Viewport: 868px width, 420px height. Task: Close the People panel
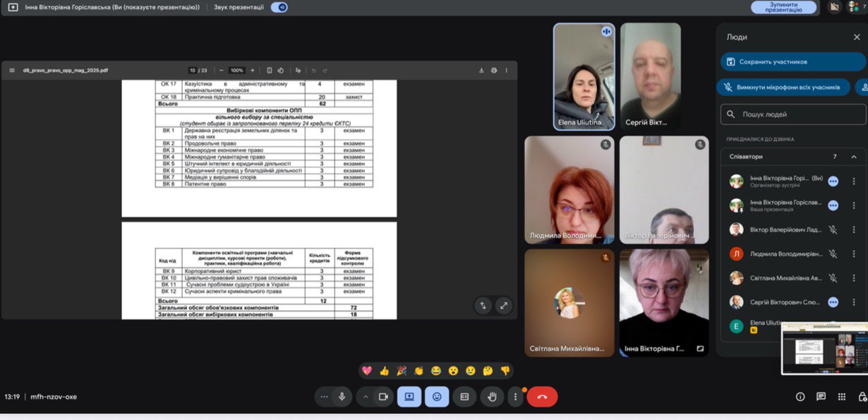coord(857,37)
